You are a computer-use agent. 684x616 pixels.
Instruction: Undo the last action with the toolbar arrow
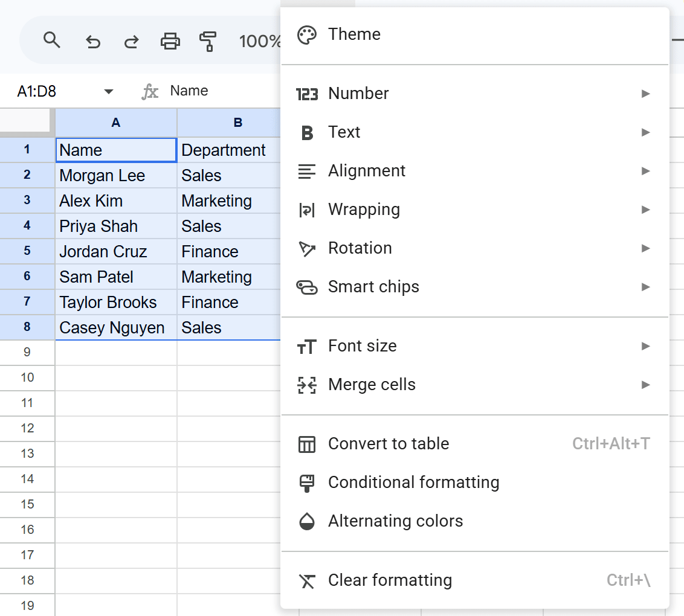pyautogui.click(x=93, y=42)
